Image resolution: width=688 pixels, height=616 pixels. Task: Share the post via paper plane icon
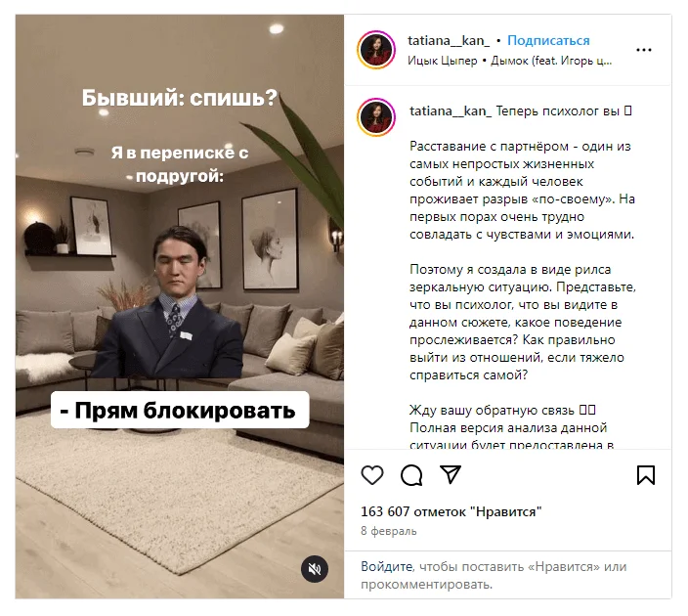tap(451, 474)
